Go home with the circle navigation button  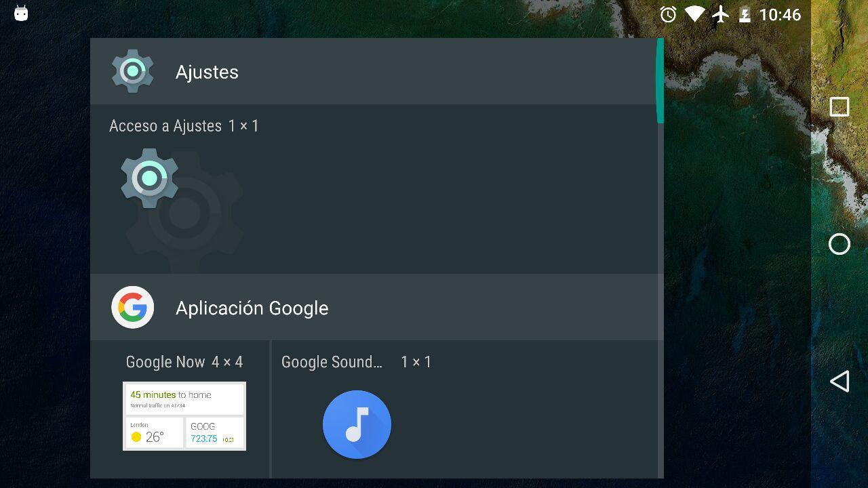pos(840,244)
